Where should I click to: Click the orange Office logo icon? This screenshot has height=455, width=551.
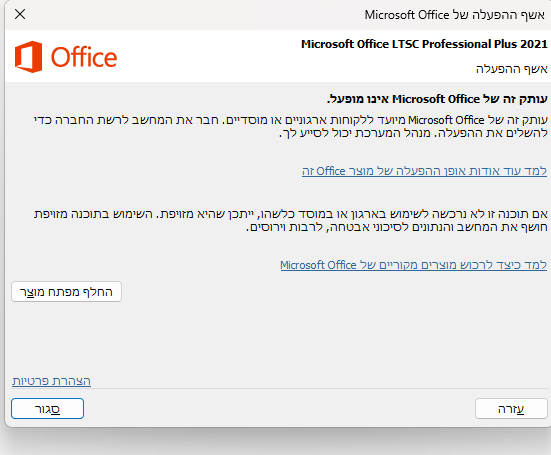click(28, 57)
